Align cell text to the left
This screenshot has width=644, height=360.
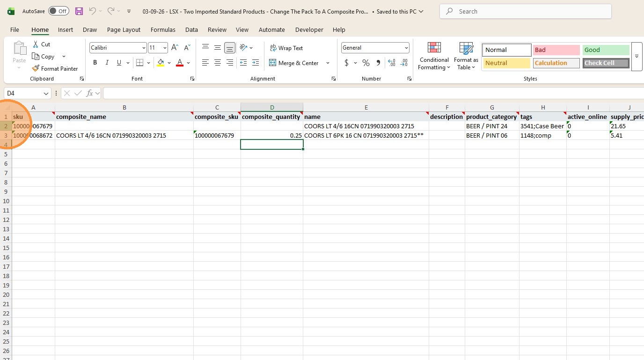pos(205,63)
